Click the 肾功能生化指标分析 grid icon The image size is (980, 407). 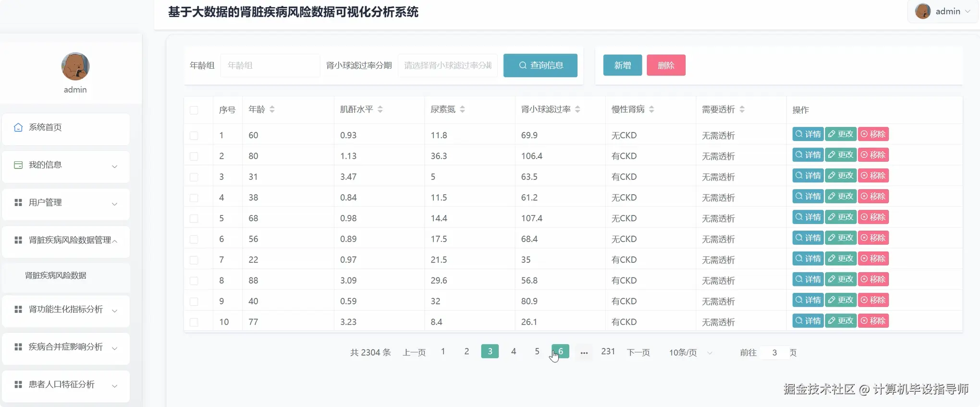(x=18, y=309)
